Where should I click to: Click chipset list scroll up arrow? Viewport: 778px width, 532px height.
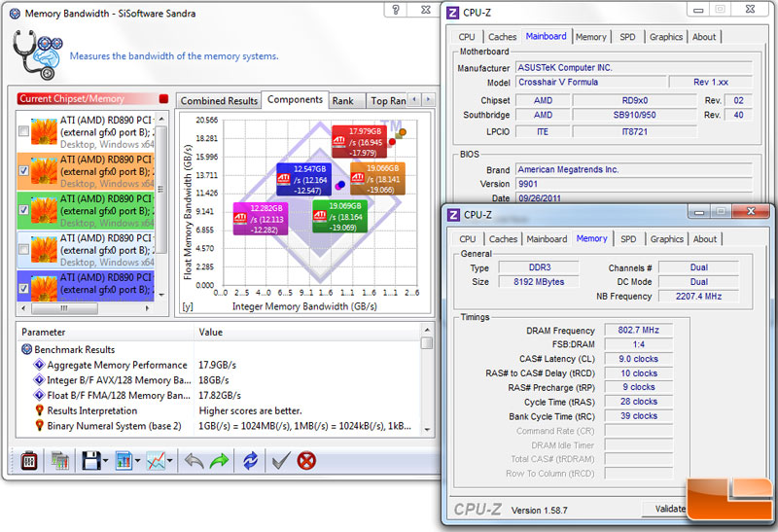pyautogui.click(x=161, y=119)
